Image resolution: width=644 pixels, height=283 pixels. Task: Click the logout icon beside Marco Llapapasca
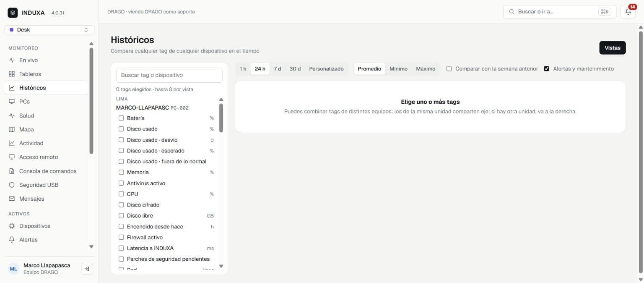(87, 269)
